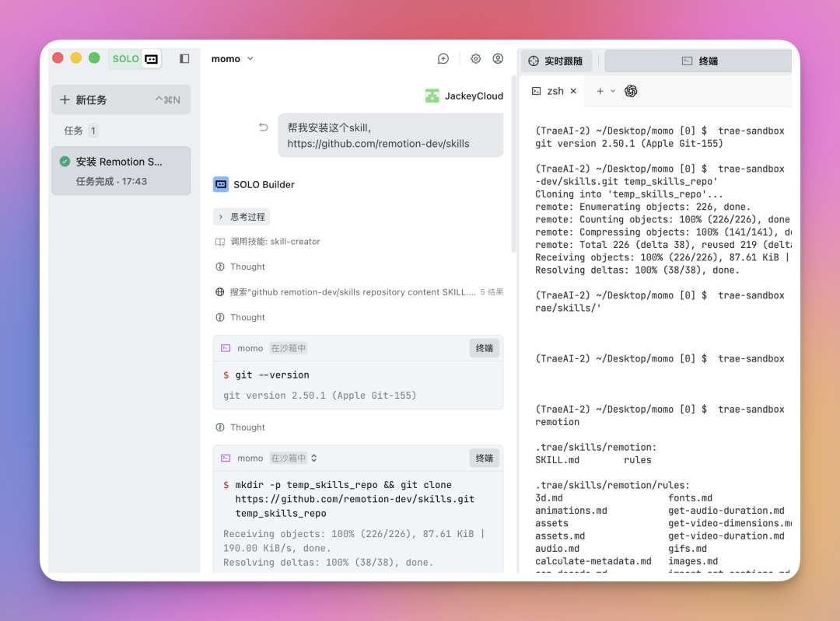Click the OpenAI logo icon in terminal bar
Screen dimensions: 840x621
coord(631,91)
